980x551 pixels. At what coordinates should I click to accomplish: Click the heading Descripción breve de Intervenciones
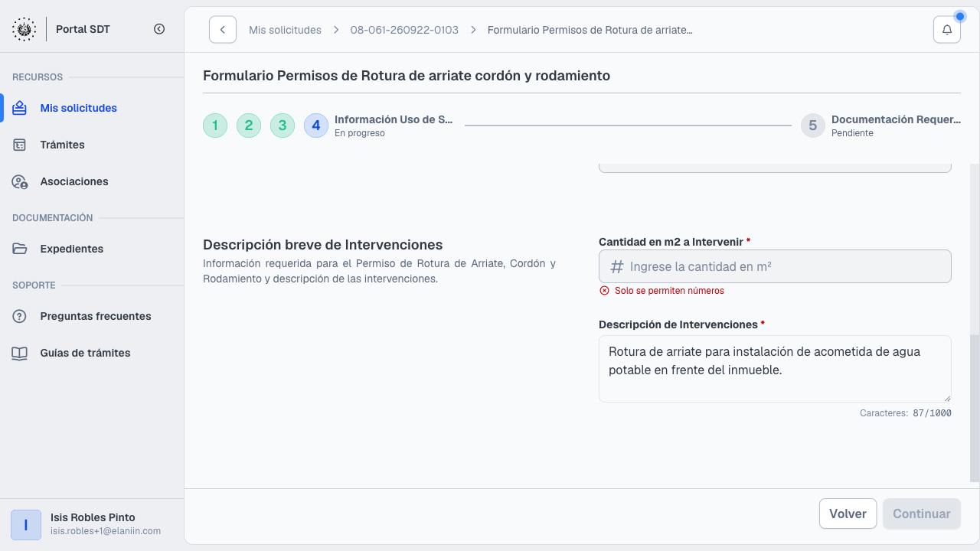pyautogui.click(x=323, y=245)
